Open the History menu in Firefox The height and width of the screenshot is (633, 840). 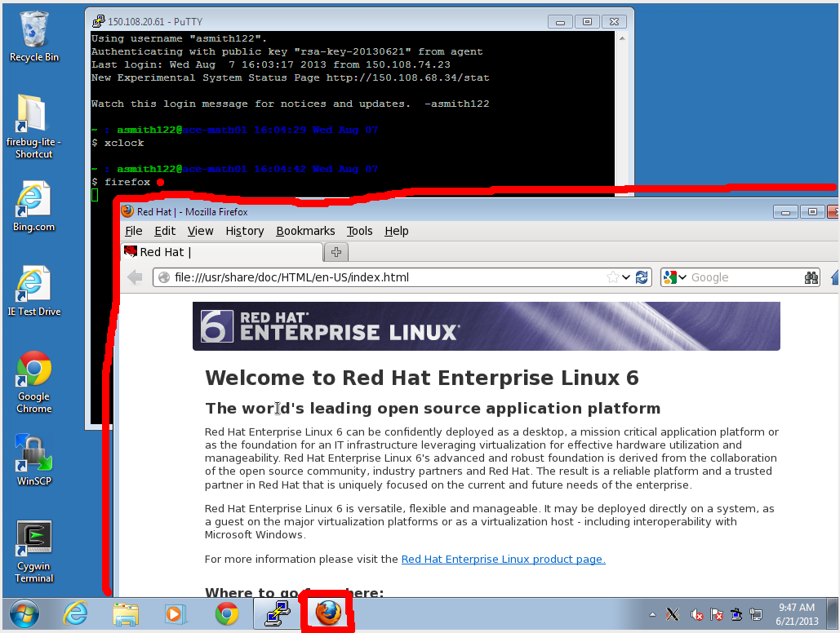point(245,231)
